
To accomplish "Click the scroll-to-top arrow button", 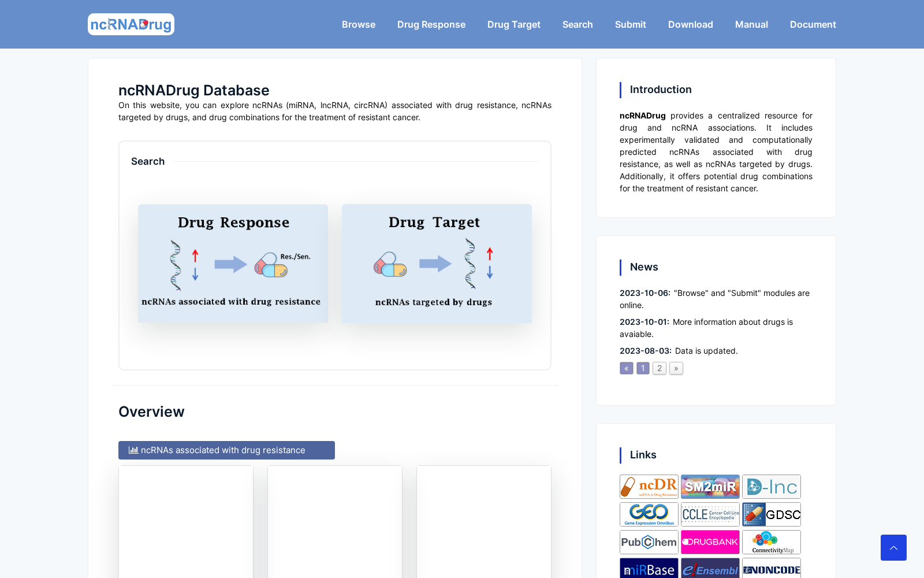I will click(893, 547).
